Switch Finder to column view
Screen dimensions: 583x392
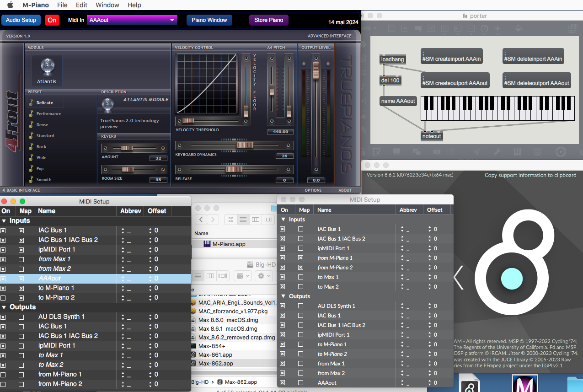256,220
